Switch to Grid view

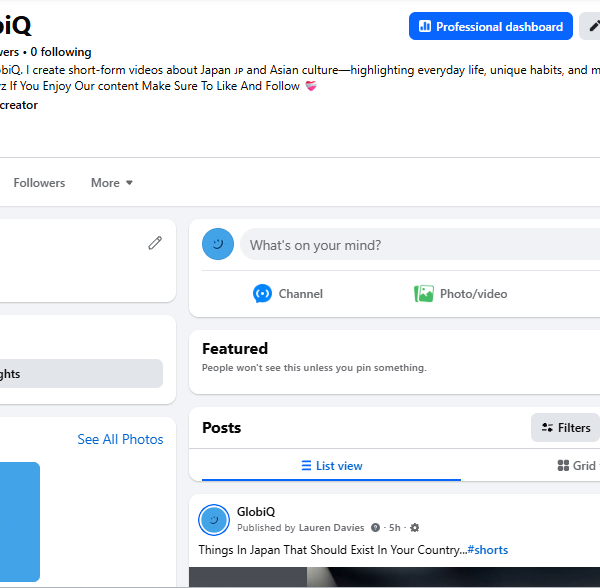(x=579, y=466)
